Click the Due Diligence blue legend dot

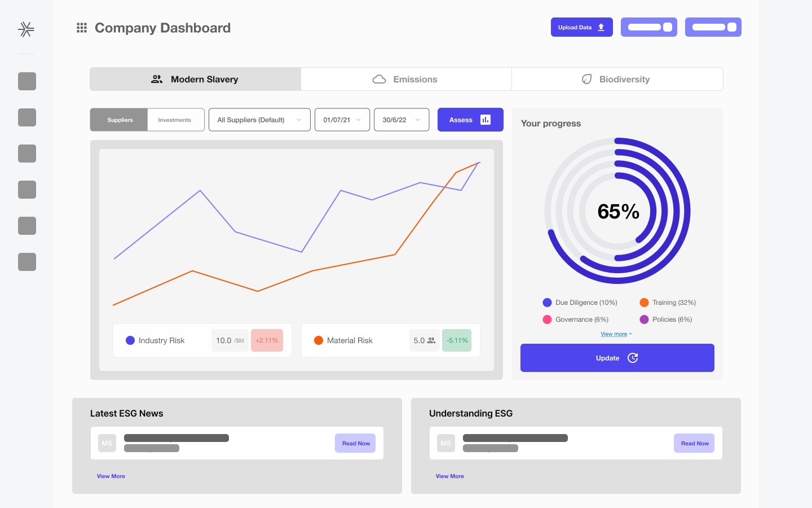[x=547, y=303]
